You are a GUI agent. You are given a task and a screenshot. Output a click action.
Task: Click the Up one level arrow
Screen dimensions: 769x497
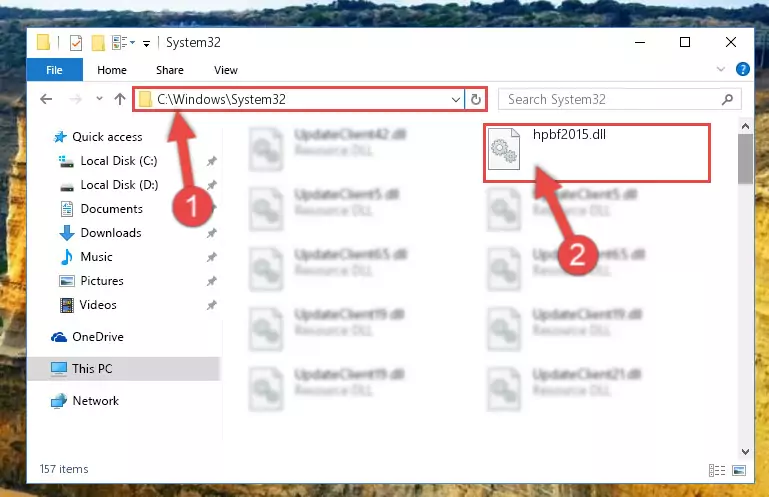[120, 99]
